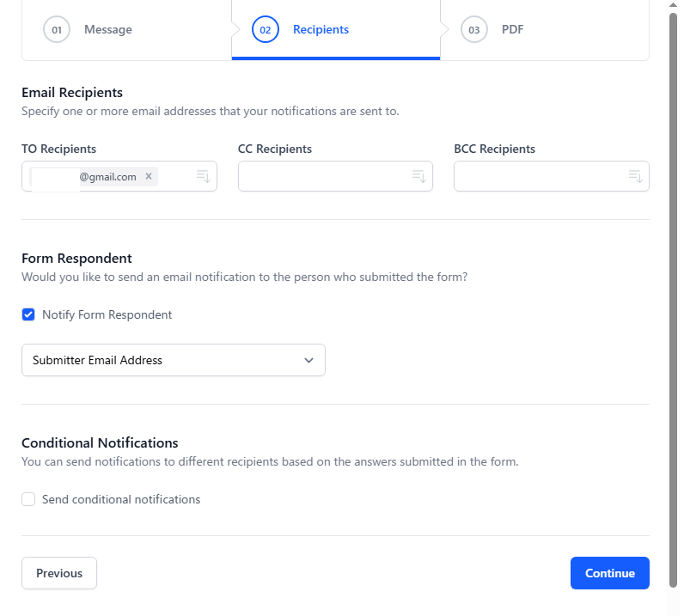
Task: Click the Previous button
Action: tap(59, 573)
